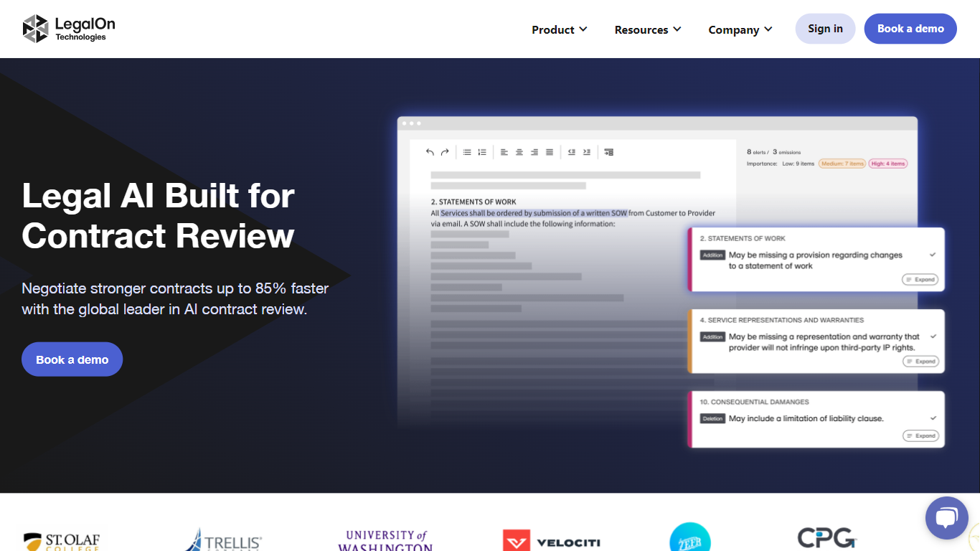Click the align left icon
This screenshot has width=980, height=551.
pyautogui.click(x=504, y=152)
